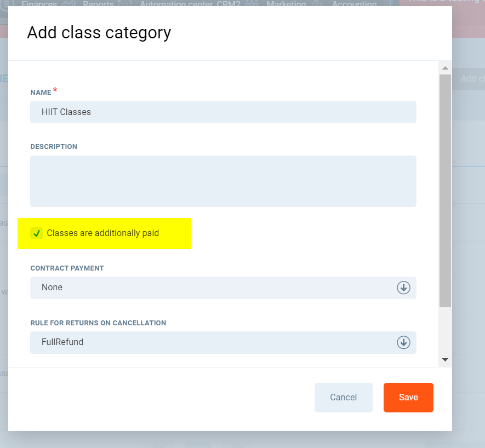Uncheck the Classes are additionally paid checkbox

[36, 233]
